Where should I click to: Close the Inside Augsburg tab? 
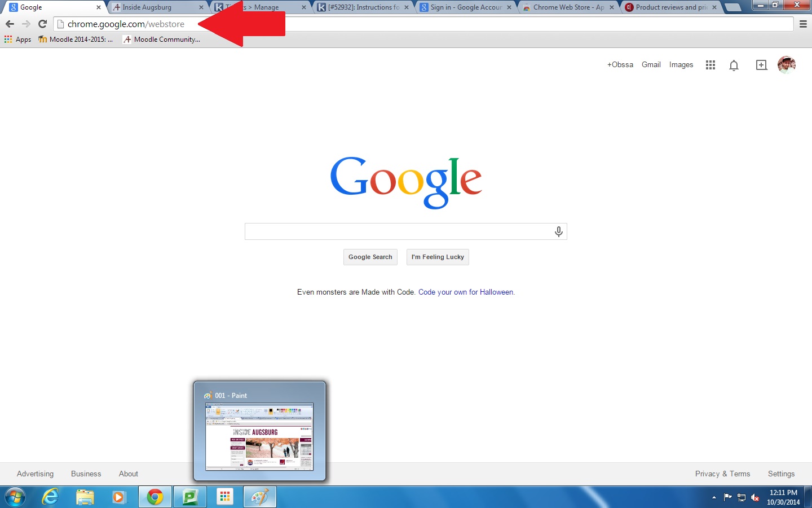[x=201, y=7]
